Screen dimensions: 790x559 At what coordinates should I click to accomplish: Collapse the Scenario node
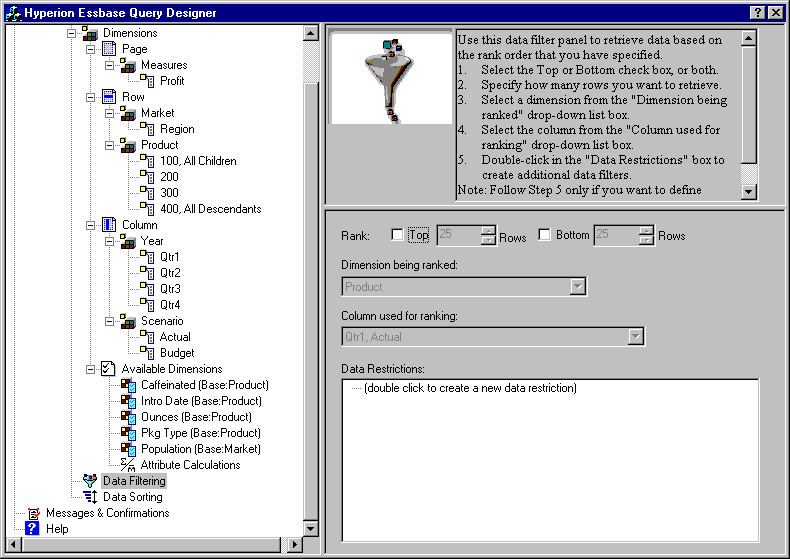pos(109,321)
